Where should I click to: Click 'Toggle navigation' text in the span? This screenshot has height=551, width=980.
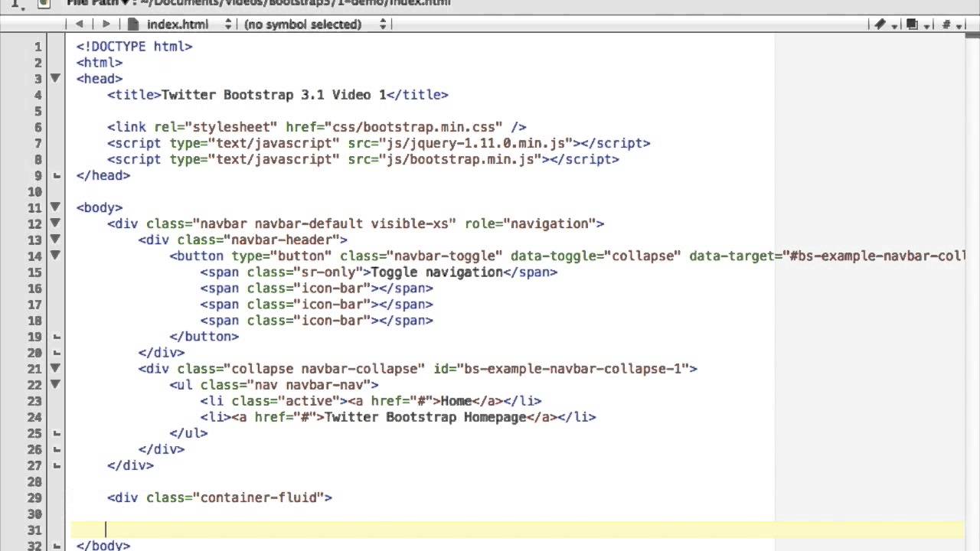tap(436, 272)
